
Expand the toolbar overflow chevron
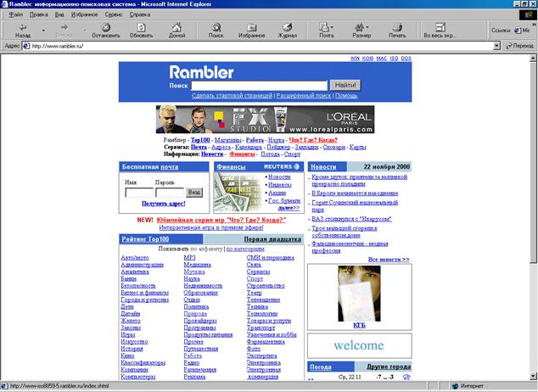click(534, 25)
